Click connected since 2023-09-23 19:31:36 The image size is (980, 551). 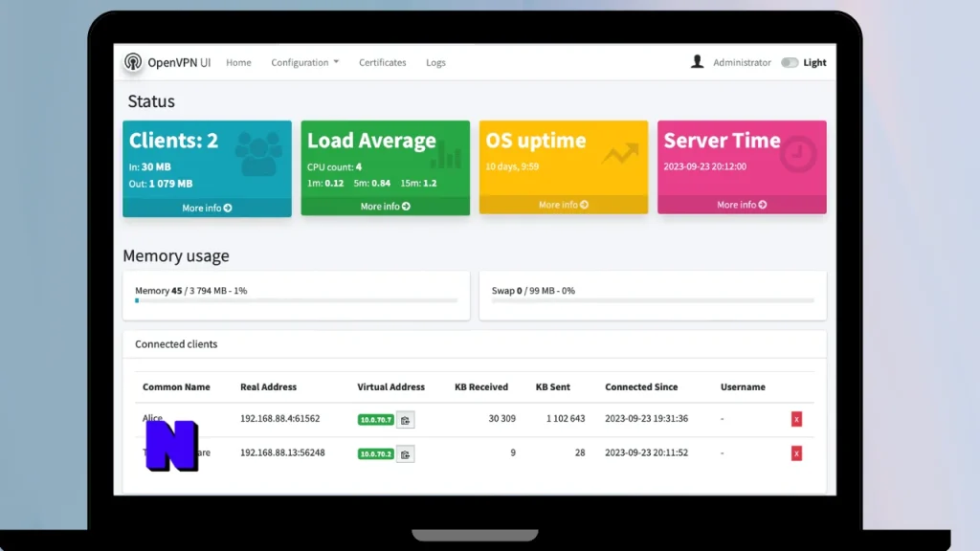[x=646, y=419]
